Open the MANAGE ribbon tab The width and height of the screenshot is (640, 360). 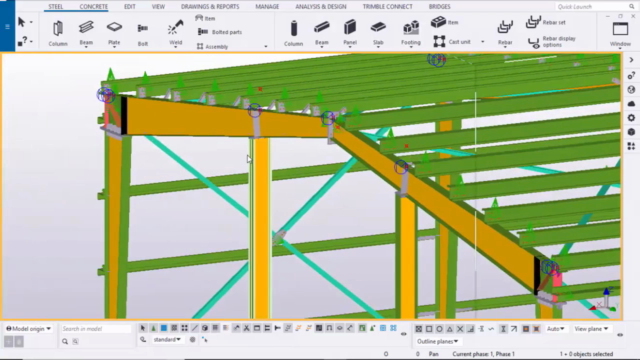pyautogui.click(x=267, y=7)
